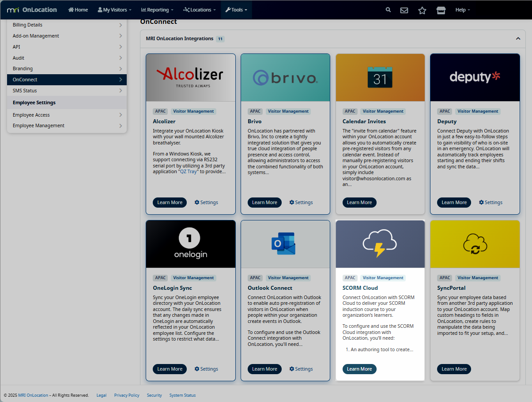Follow the QZ Tray link
The height and width of the screenshot is (402, 532).
pos(189,171)
